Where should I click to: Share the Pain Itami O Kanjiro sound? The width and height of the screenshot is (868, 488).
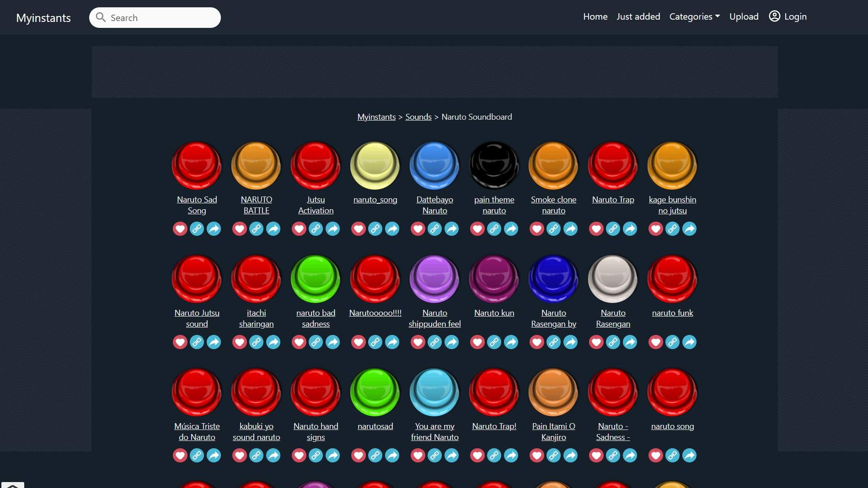pyautogui.click(x=571, y=455)
